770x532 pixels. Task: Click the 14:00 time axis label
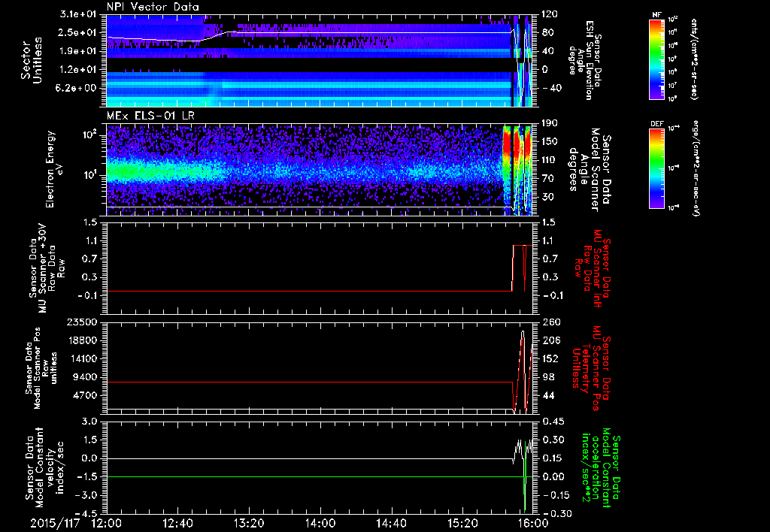320,523
